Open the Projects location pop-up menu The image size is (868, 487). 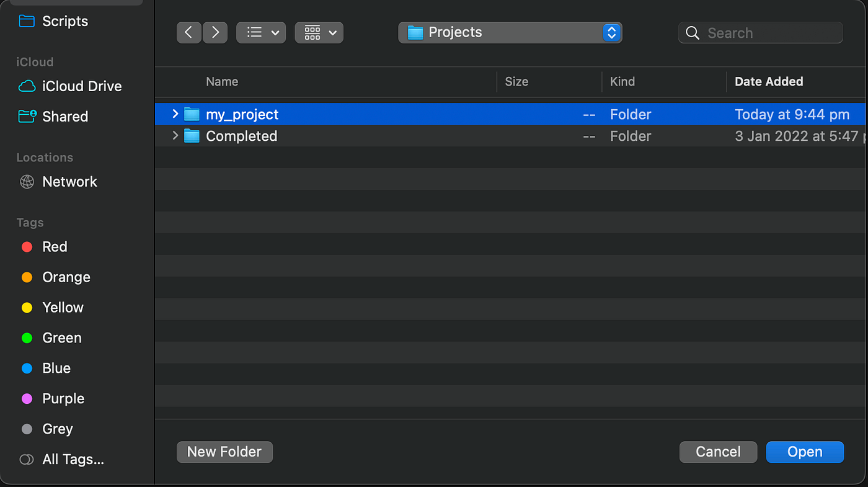[x=510, y=33]
